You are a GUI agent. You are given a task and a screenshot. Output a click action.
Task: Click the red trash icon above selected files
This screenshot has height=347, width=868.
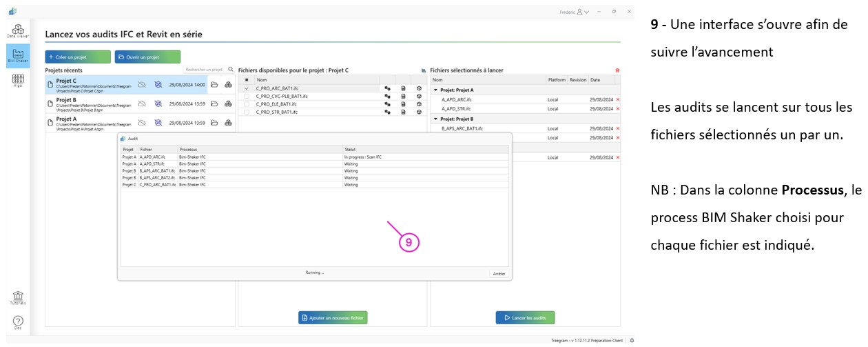[x=617, y=70]
